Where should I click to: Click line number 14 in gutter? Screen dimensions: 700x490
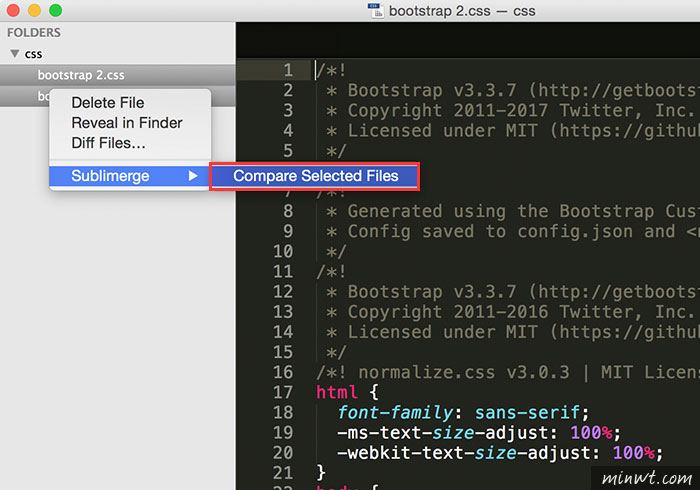[283, 332]
